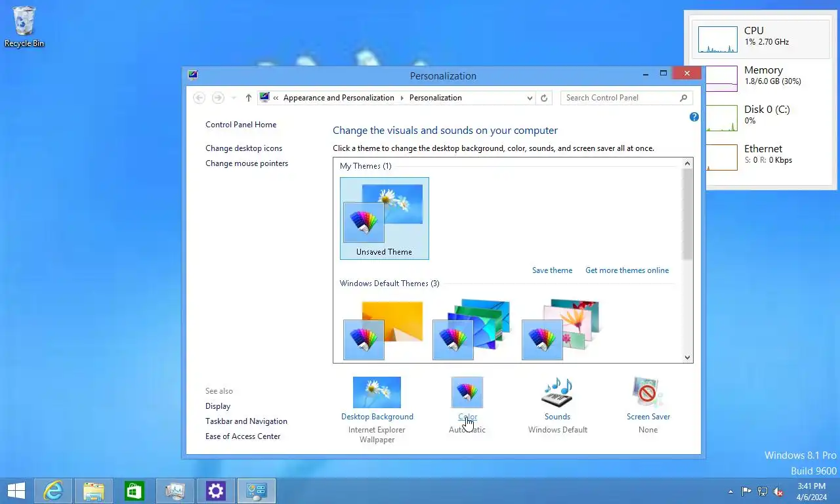Click the Sounds text label

coord(557,417)
